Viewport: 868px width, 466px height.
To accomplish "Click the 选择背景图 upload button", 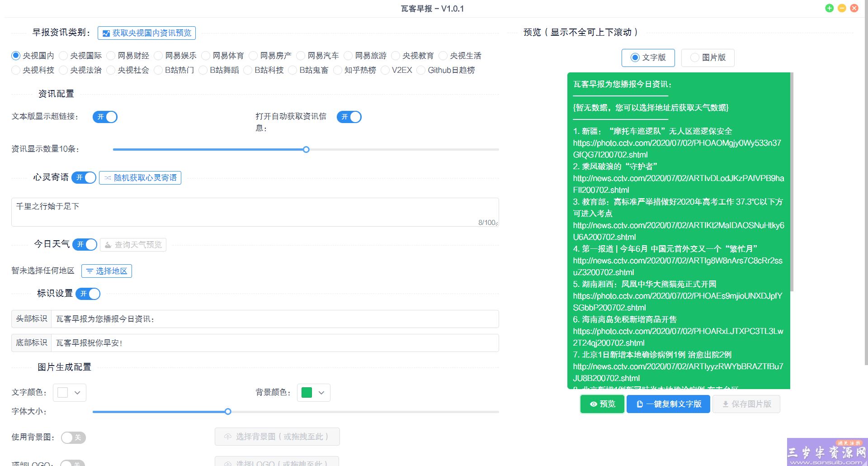I will point(277,437).
